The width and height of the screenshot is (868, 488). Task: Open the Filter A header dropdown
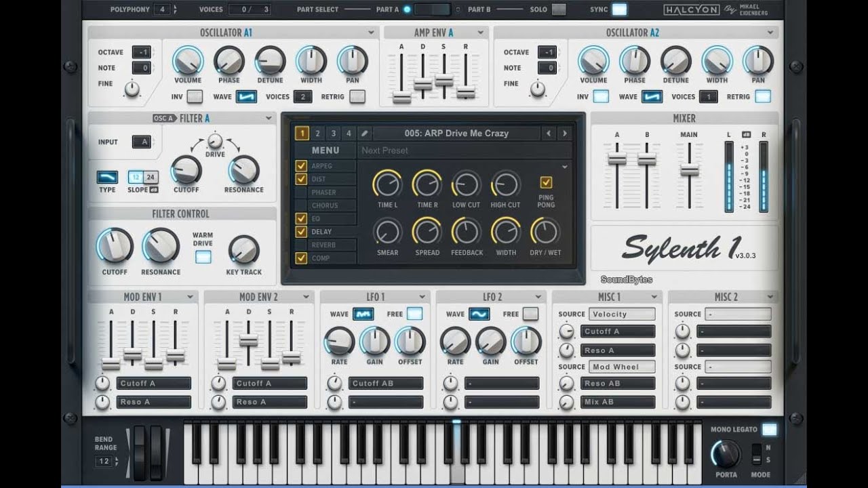pyautogui.click(x=269, y=119)
